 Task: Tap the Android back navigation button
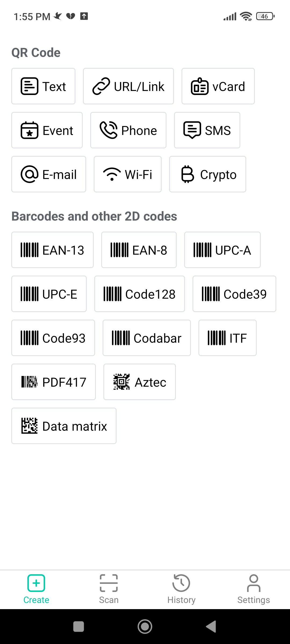pos(211,627)
